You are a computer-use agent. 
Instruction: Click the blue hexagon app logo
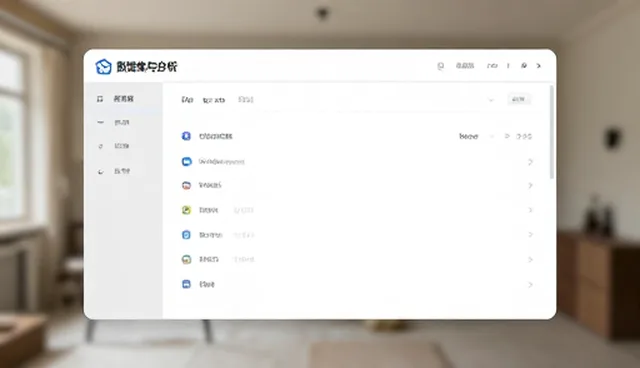tap(103, 66)
